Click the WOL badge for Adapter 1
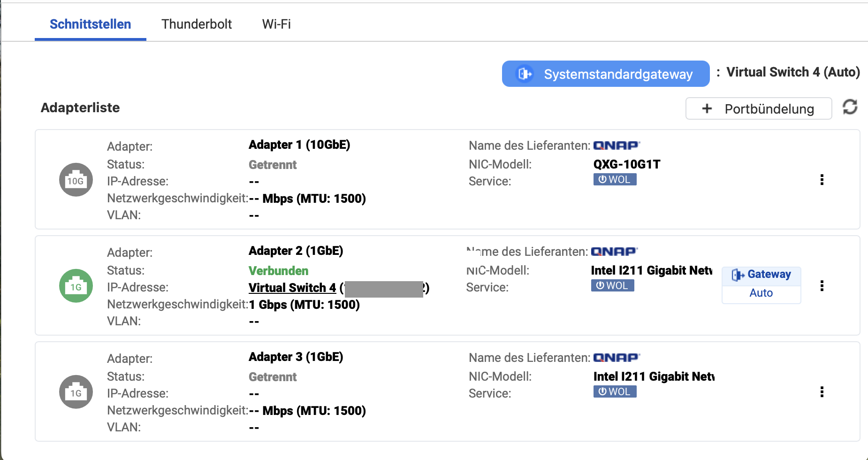The height and width of the screenshot is (460, 868). click(615, 180)
